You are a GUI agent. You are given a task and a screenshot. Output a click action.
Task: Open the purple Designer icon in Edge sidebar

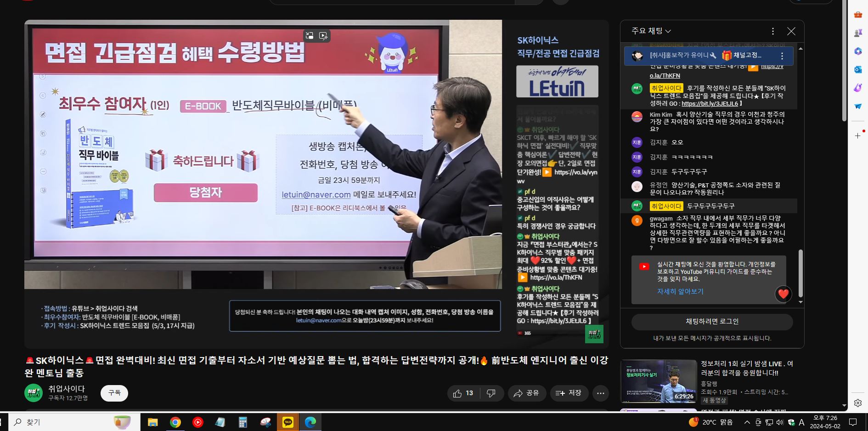coord(858,88)
